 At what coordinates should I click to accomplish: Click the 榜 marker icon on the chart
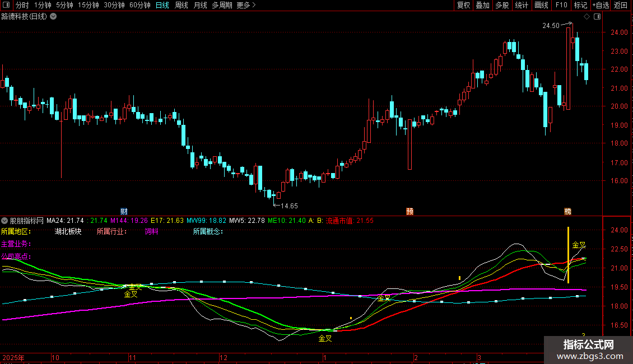point(568,211)
